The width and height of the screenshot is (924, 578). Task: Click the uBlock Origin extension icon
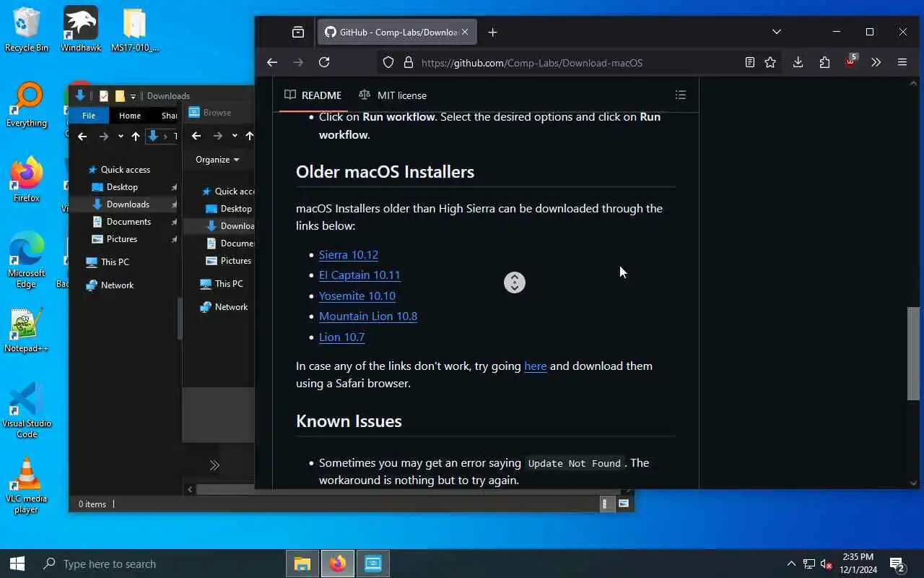click(851, 62)
